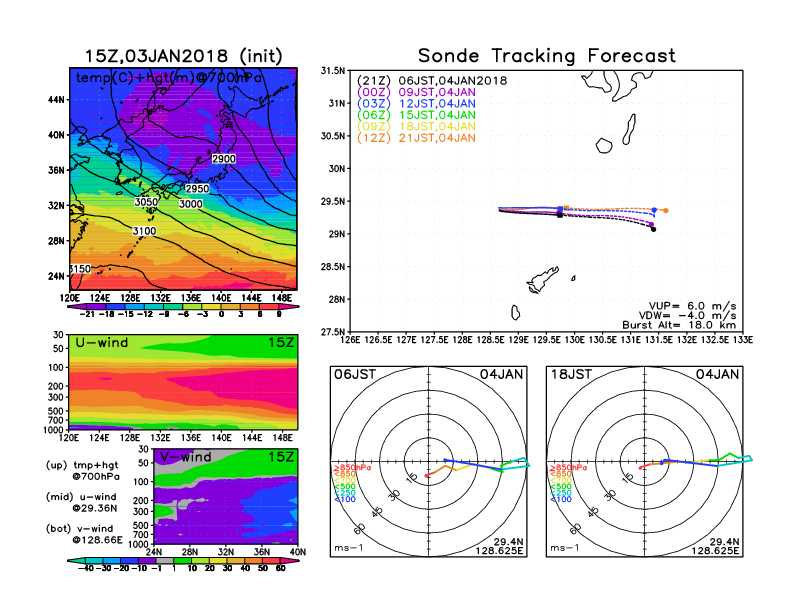Click the 3100 contour label on the map
The image size is (792, 612).
tap(144, 231)
